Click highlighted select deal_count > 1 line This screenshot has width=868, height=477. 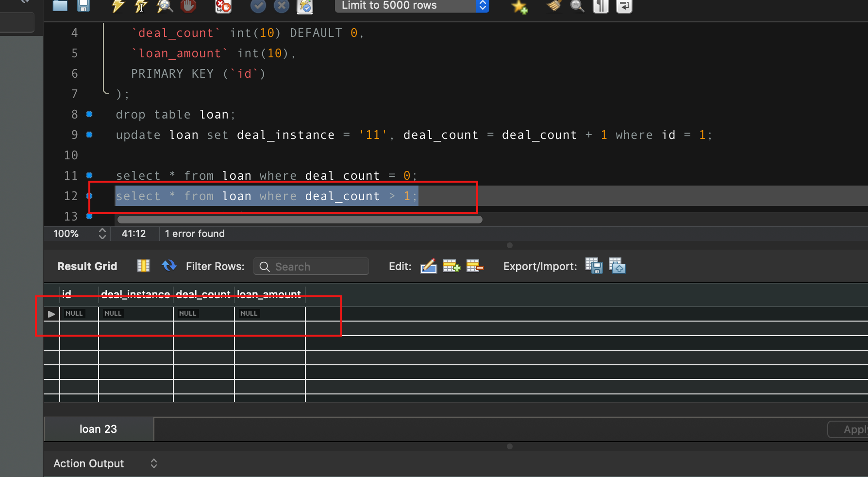coord(266,196)
